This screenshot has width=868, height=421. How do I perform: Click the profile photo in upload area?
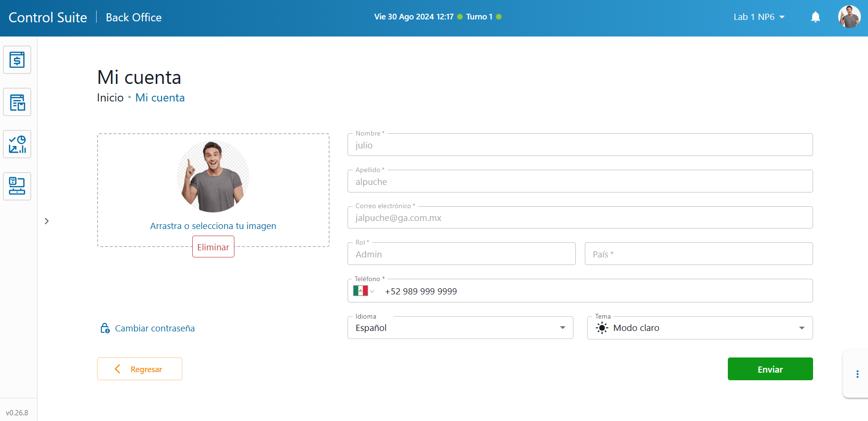coord(213,176)
